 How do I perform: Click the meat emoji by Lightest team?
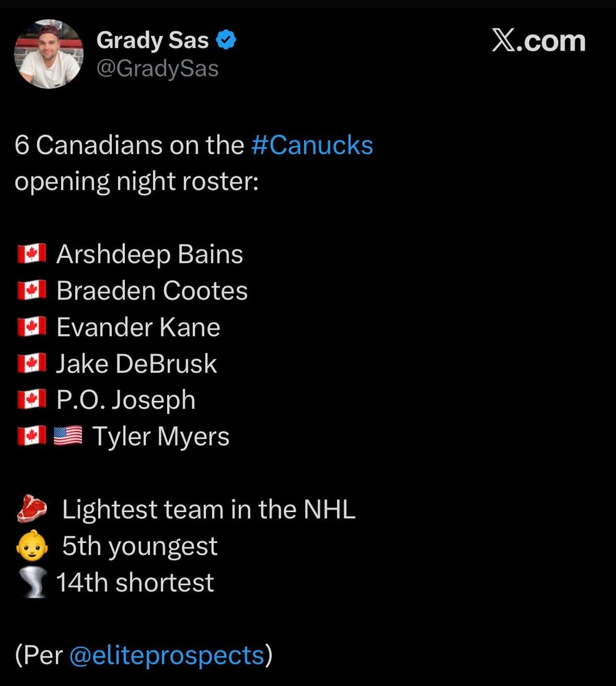click(32, 510)
